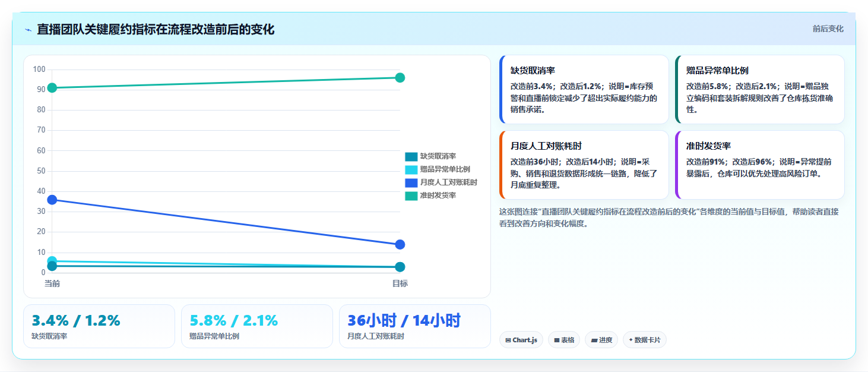
Task: Open the 月度人工对账耗时 description card
Action: click(584, 165)
